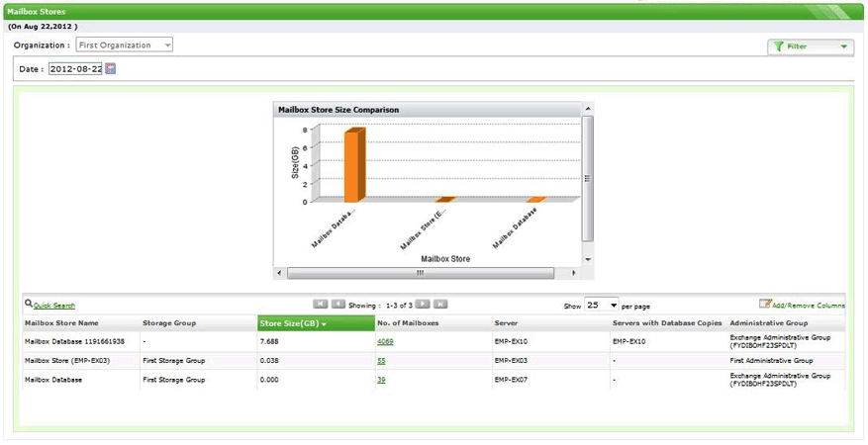Click the Quick Search magnifier icon
Screen dimensions: 868x445
pos(29,304)
